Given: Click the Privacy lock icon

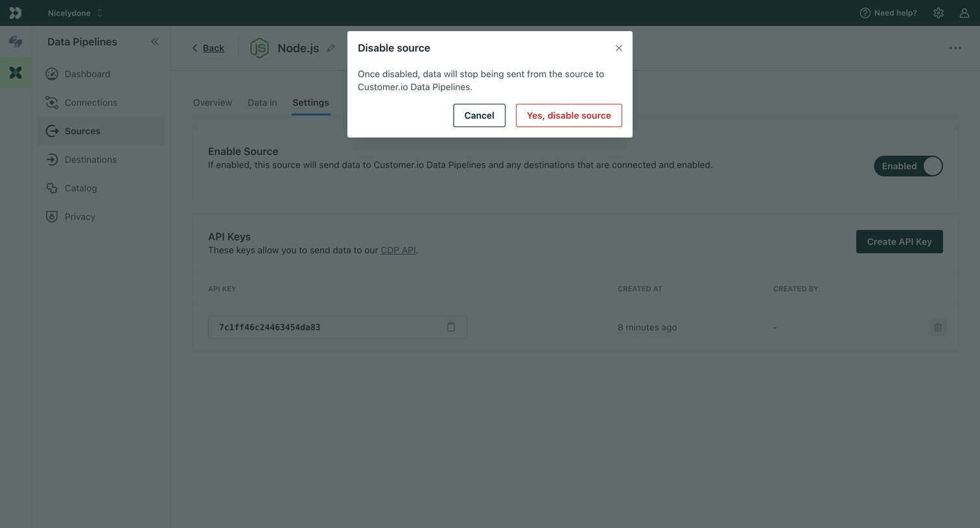Looking at the screenshot, I should (52, 217).
